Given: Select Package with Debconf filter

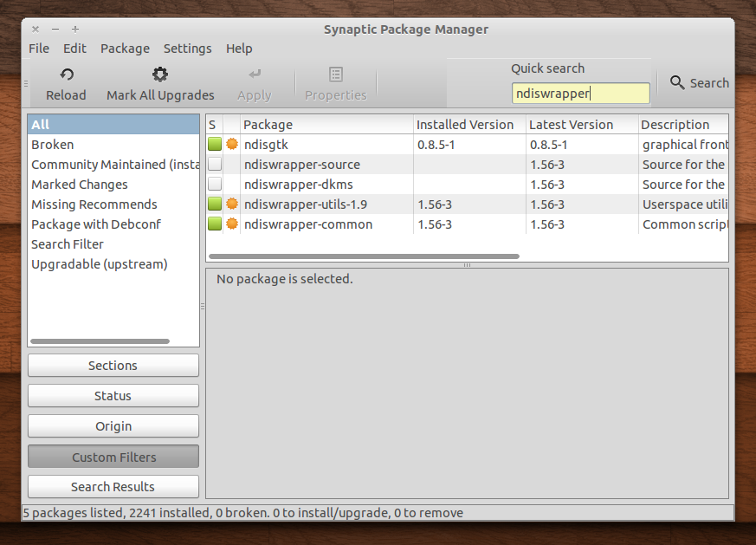Looking at the screenshot, I should point(113,224).
